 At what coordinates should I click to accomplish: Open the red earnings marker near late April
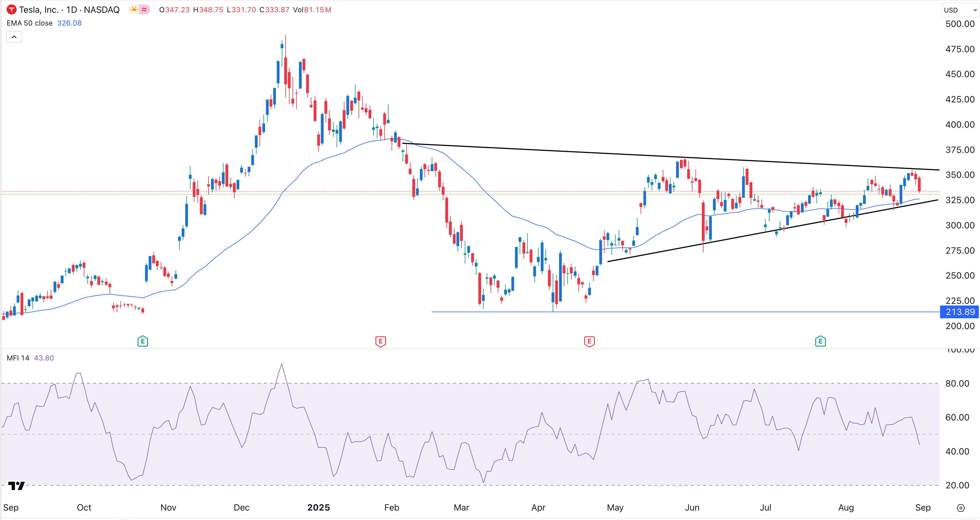(x=589, y=341)
